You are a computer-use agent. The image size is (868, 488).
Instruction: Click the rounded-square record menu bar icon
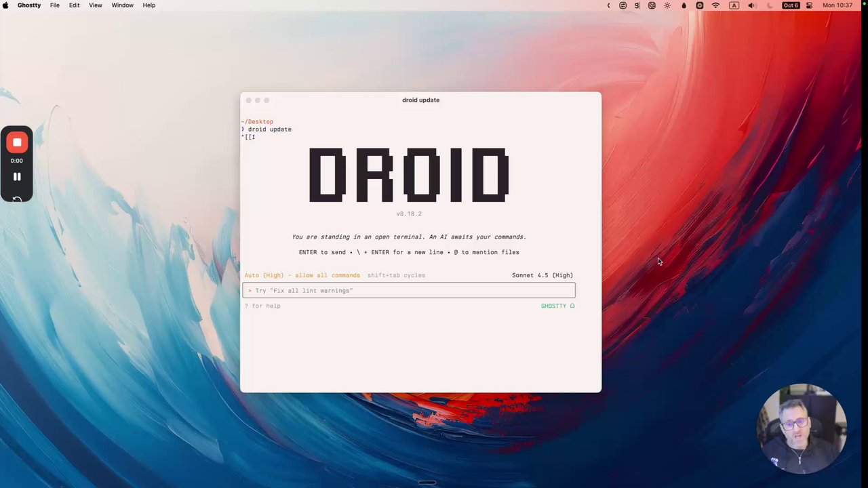(x=700, y=5)
